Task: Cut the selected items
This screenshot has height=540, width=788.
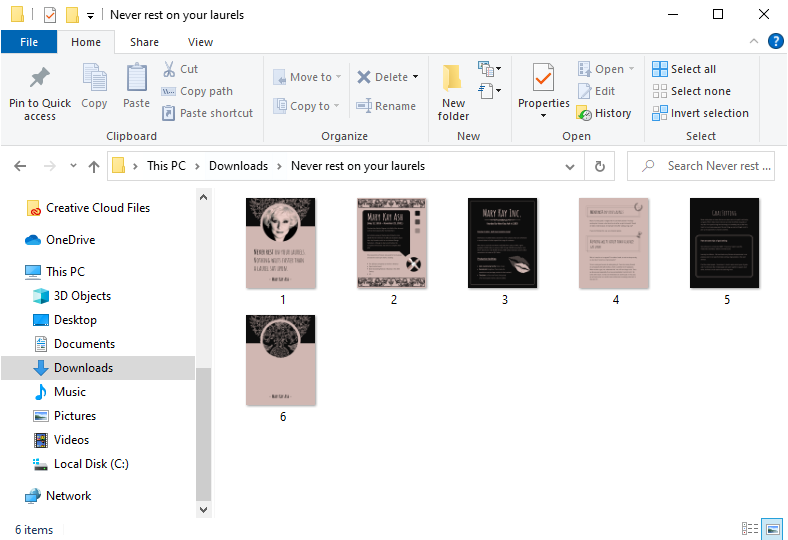Action: click(x=180, y=69)
